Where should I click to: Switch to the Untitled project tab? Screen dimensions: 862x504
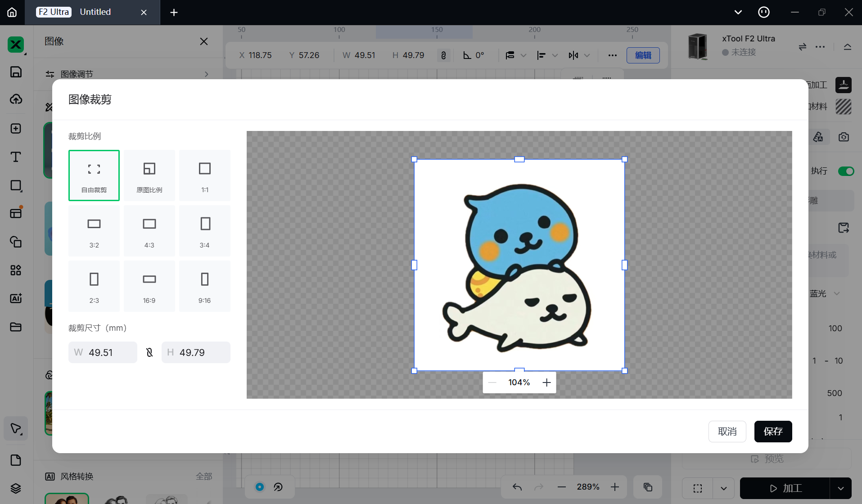tap(95, 12)
